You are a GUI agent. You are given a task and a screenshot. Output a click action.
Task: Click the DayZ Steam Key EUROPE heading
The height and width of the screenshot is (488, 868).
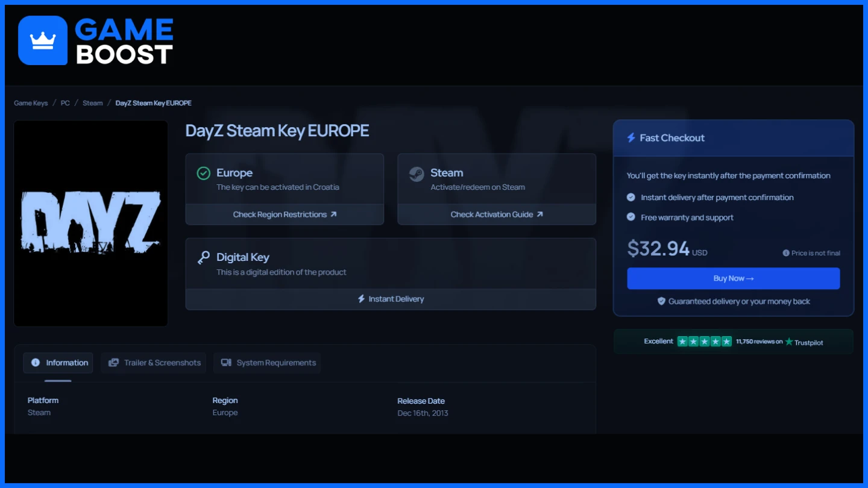click(277, 131)
